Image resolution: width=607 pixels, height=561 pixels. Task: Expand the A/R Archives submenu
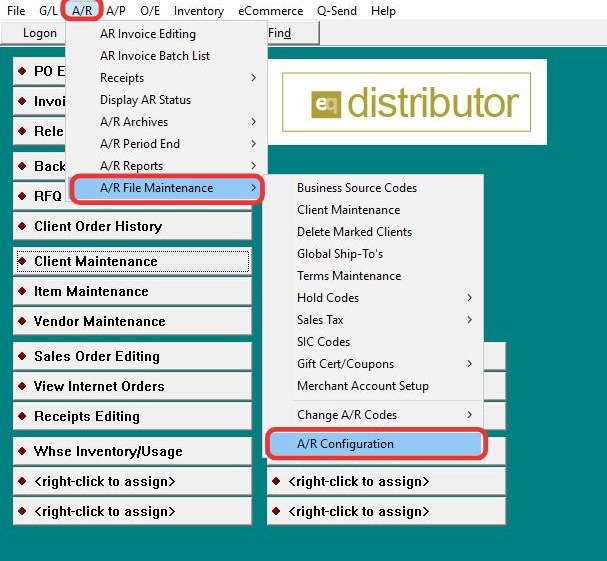point(166,122)
